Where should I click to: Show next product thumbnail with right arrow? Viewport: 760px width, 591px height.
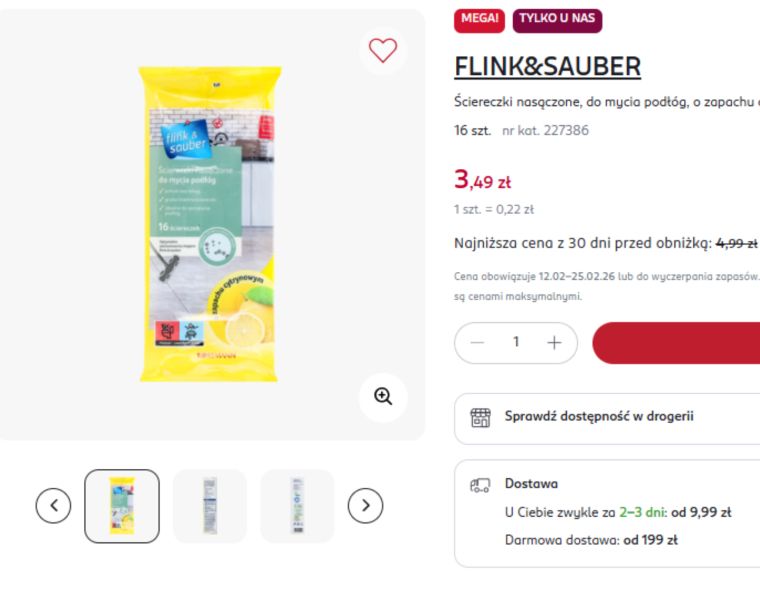(365, 506)
